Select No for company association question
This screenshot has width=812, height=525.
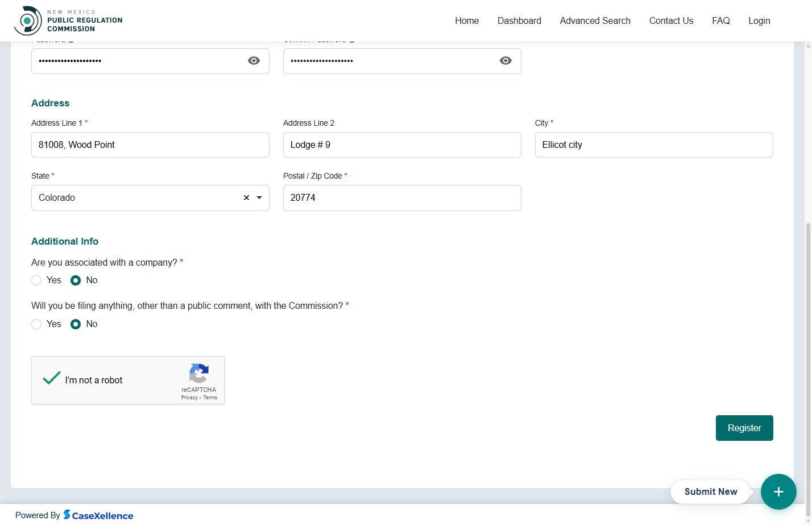(x=76, y=280)
